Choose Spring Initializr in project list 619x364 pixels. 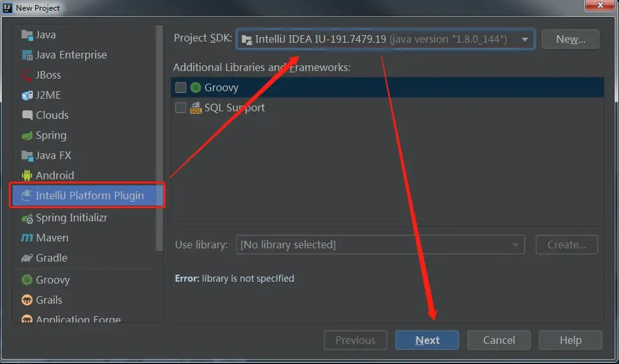(x=71, y=218)
